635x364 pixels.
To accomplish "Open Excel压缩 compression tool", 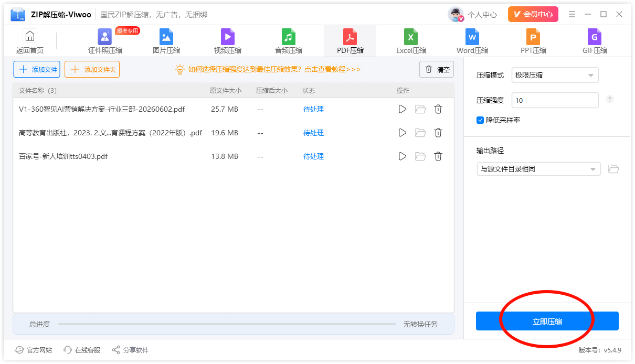I will [x=411, y=41].
